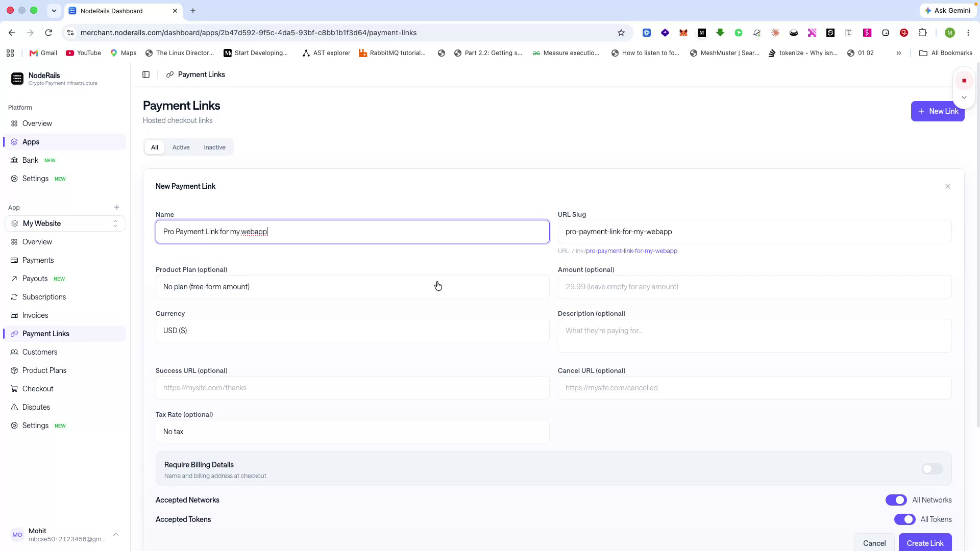Screen dimensions: 980x551
Task: Bookmark this page with the star icon
Action: (x=621, y=33)
